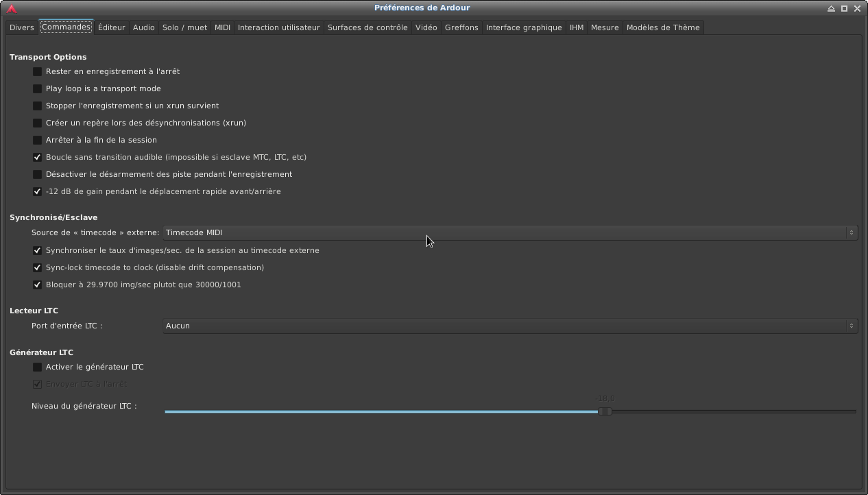This screenshot has height=495, width=868.
Task: Uncheck Boucle sans transition audible
Action: click(38, 157)
